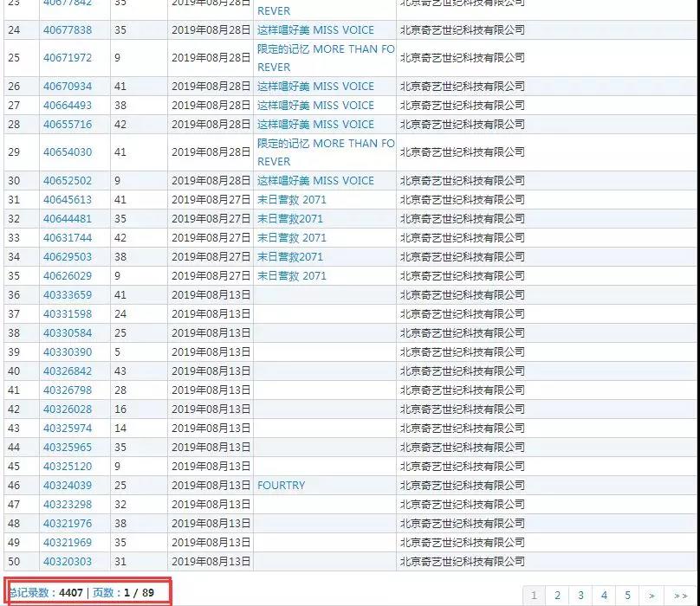Open registration number 40677838

pos(68,30)
